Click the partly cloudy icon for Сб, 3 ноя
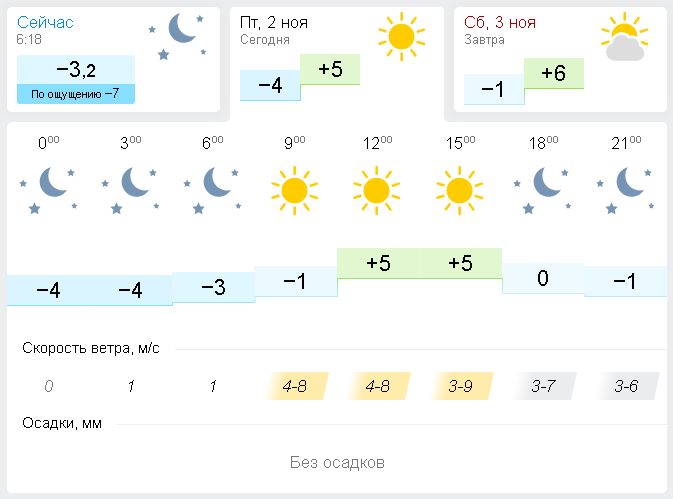673x499 pixels. click(x=624, y=37)
